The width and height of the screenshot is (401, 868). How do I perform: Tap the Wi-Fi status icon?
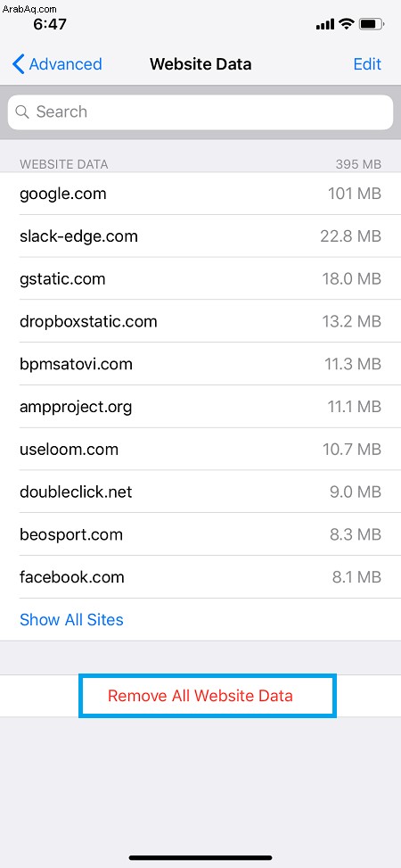pos(347,24)
